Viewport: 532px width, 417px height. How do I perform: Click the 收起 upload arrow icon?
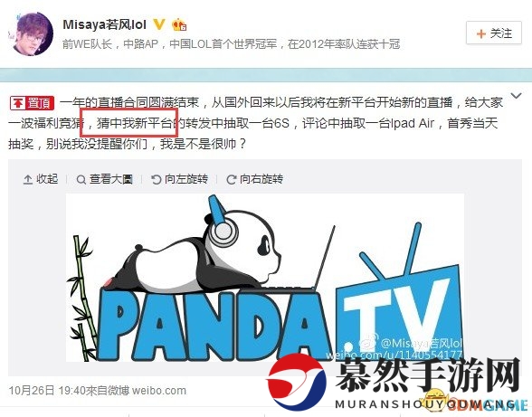coord(27,179)
